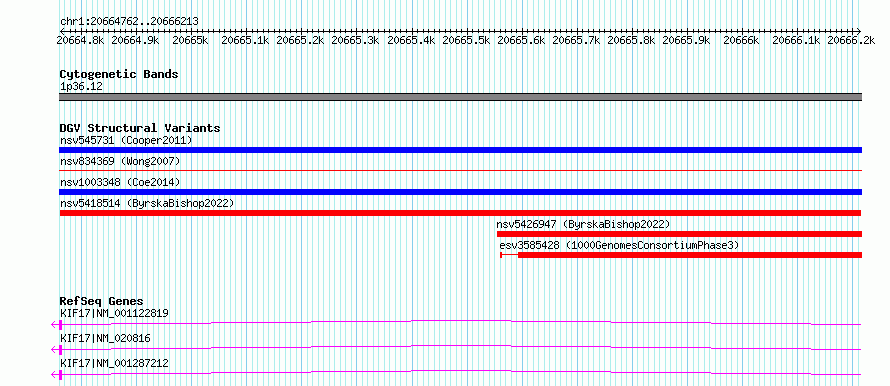Open variant nsv5426947 (ByrskaBishop2022) label
The height and width of the screenshot is (386, 890).
coord(583,224)
